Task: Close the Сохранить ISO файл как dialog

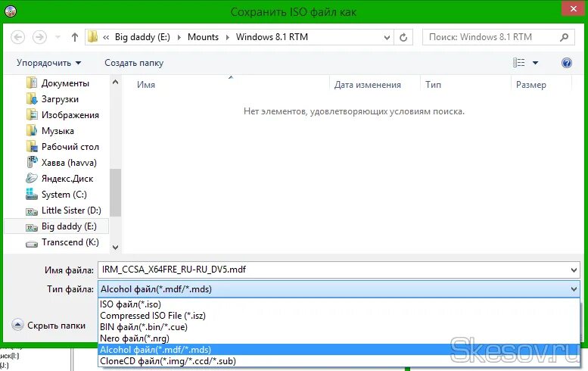Action: pos(574,8)
